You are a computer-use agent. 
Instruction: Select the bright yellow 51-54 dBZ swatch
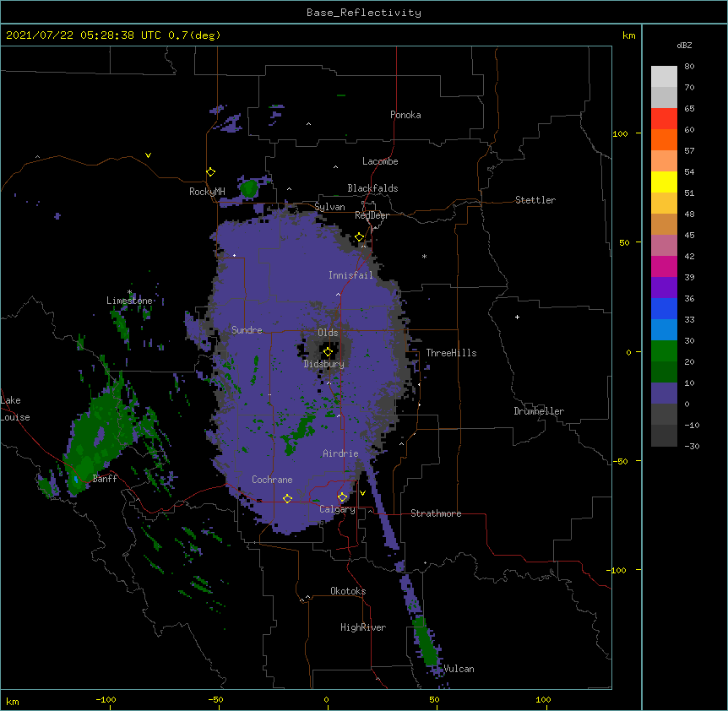[x=664, y=182]
